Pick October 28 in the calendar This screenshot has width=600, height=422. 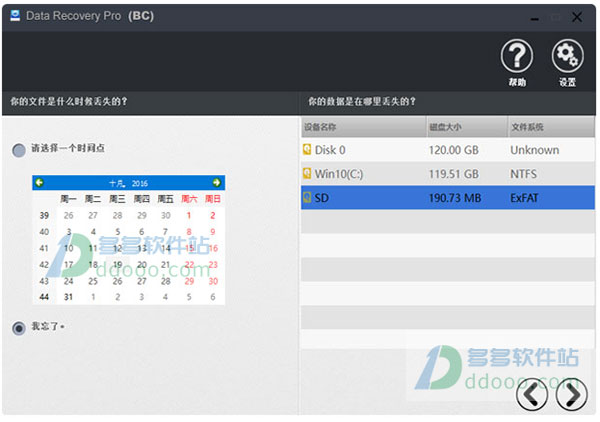(165, 281)
